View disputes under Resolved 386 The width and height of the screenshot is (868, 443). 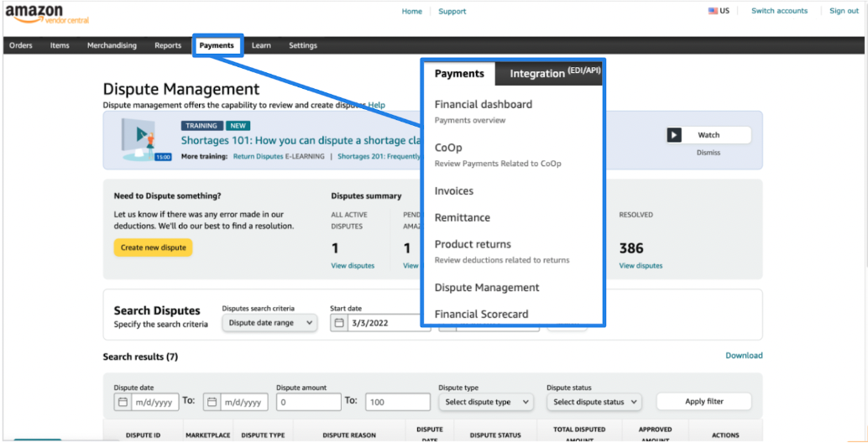point(641,265)
